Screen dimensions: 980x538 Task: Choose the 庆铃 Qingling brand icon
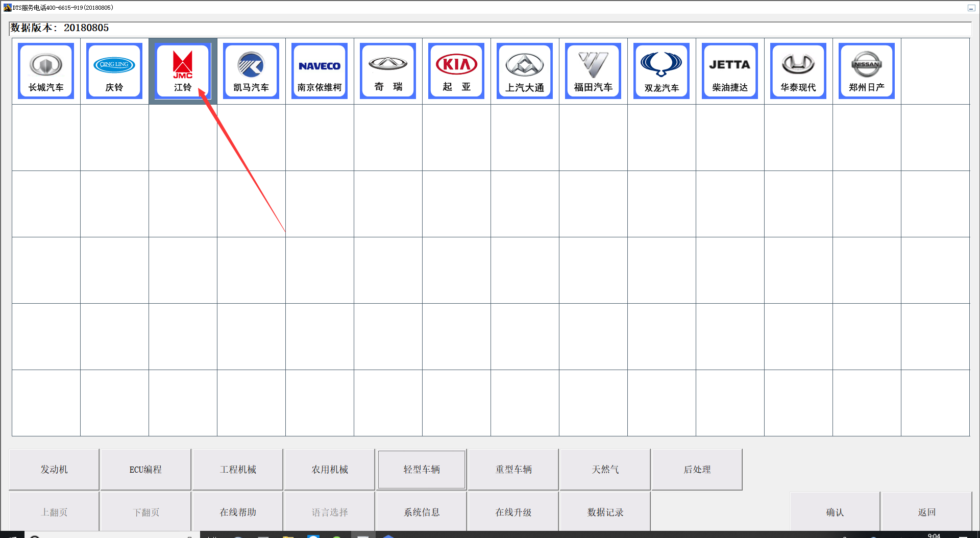[114, 71]
